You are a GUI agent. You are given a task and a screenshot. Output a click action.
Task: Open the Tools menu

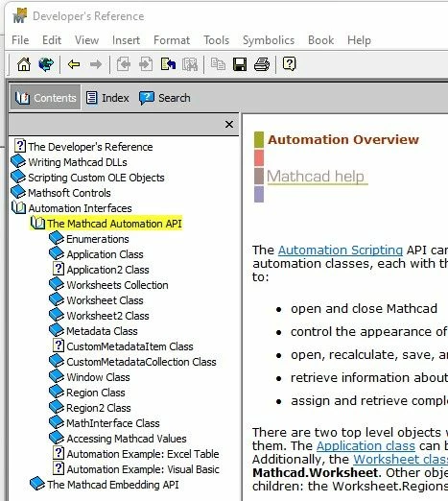[217, 40]
